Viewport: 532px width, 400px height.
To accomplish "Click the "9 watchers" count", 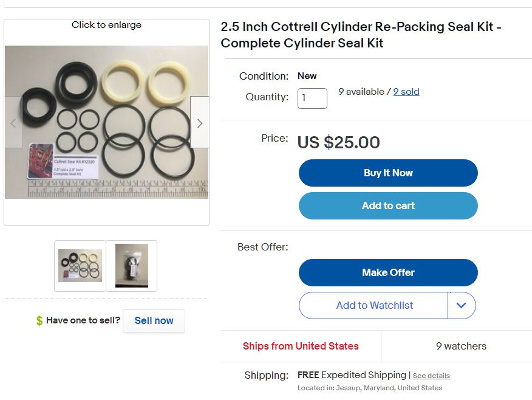I will pos(461,347).
